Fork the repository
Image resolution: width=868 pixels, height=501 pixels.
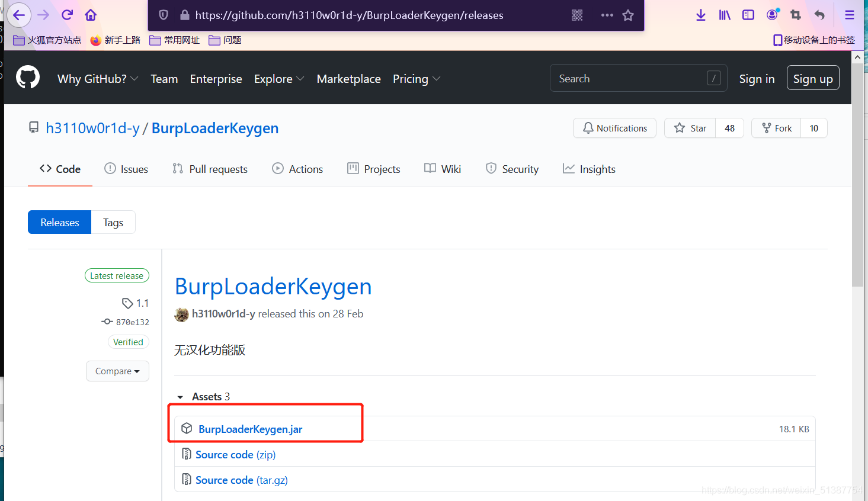pos(776,128)
